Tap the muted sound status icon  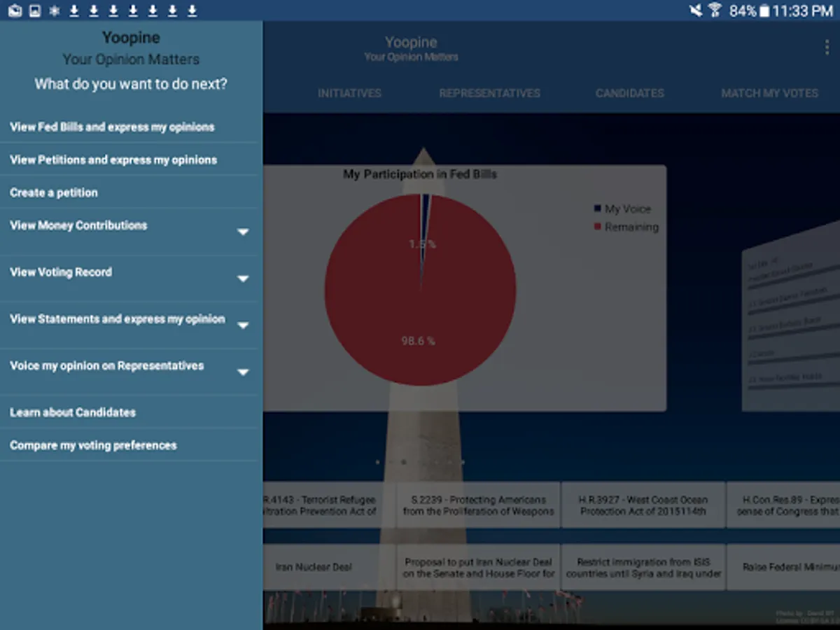coord(696,10)
